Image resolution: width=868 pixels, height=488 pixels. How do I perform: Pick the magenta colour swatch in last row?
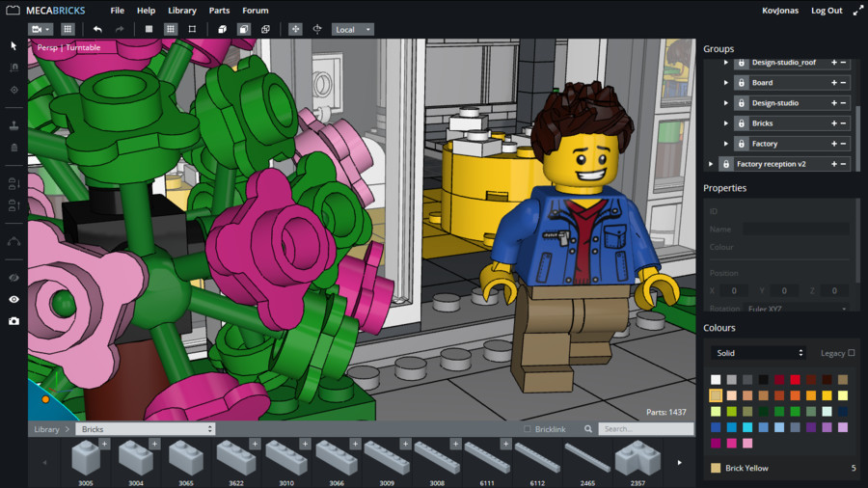(x=716, y=443)
